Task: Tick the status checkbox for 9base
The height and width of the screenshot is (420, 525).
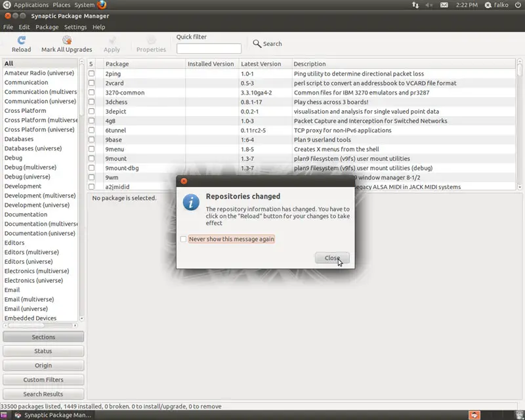Action: pos(91,139)
